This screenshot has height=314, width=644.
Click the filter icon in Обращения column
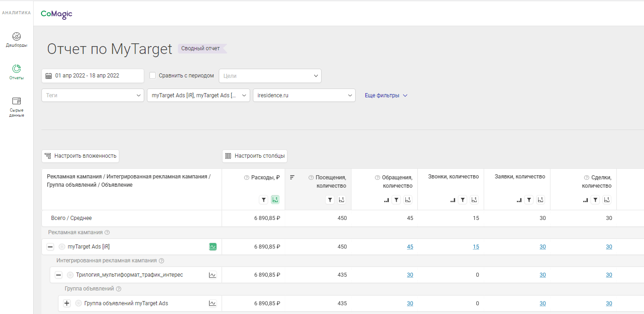click(396, 200)
